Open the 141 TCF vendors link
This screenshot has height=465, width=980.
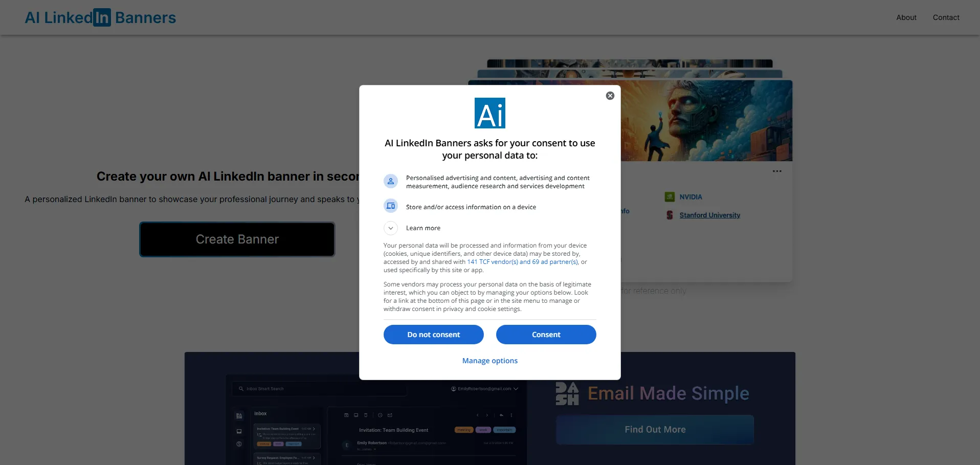pos(522,262)
